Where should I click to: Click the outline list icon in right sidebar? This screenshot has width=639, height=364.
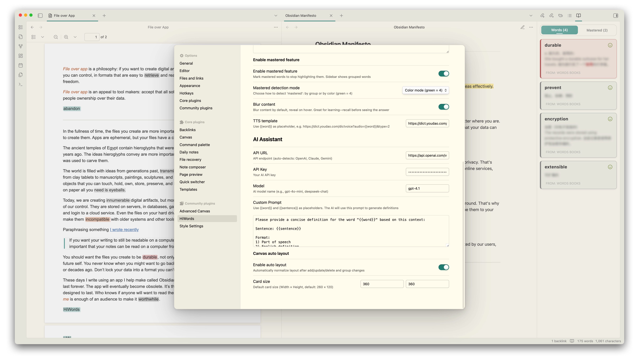(569, 15)
